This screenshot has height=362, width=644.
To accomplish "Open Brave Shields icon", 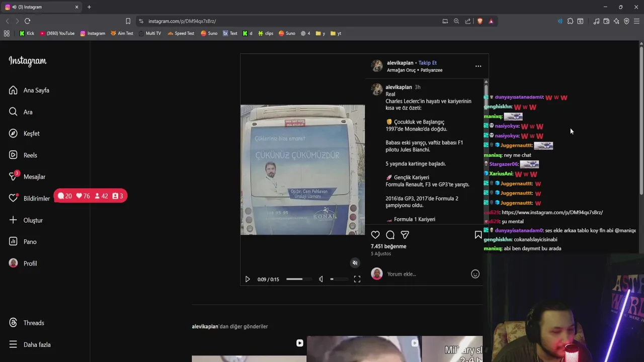I will pos(479,21).
